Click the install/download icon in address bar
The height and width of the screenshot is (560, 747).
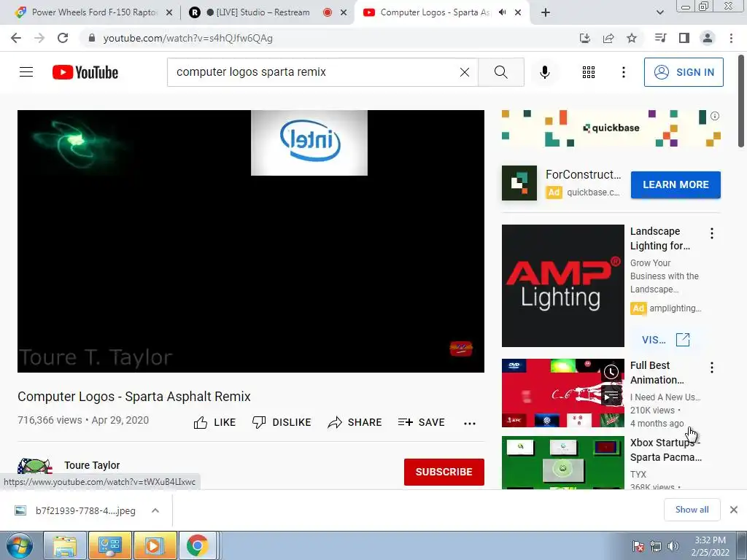tap(585, 38)
